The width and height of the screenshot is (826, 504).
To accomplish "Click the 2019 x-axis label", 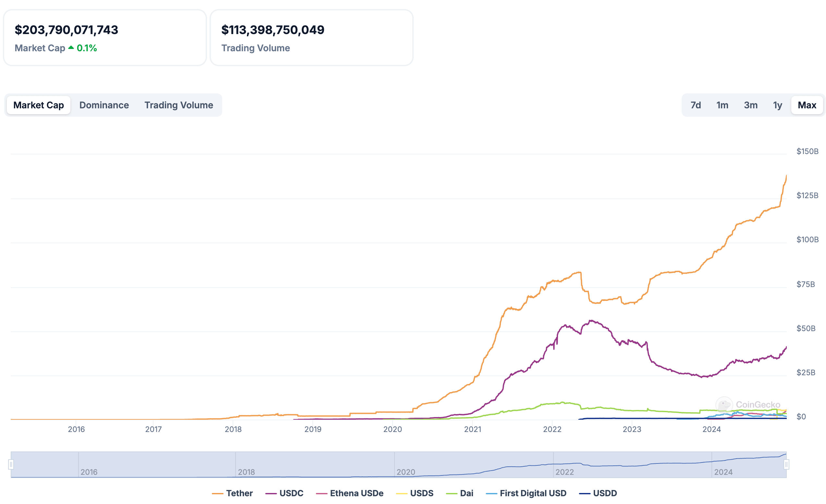I will click(313, 429).
